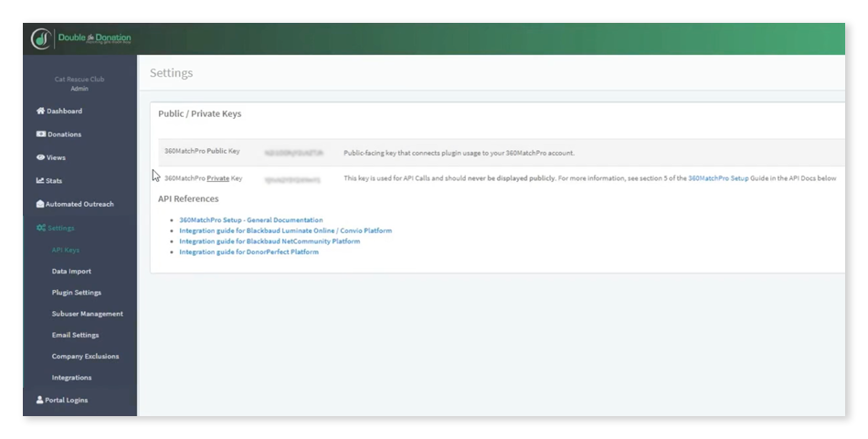Open Blackbaud NetCommunity integration guide link

(x=270, y=241)
